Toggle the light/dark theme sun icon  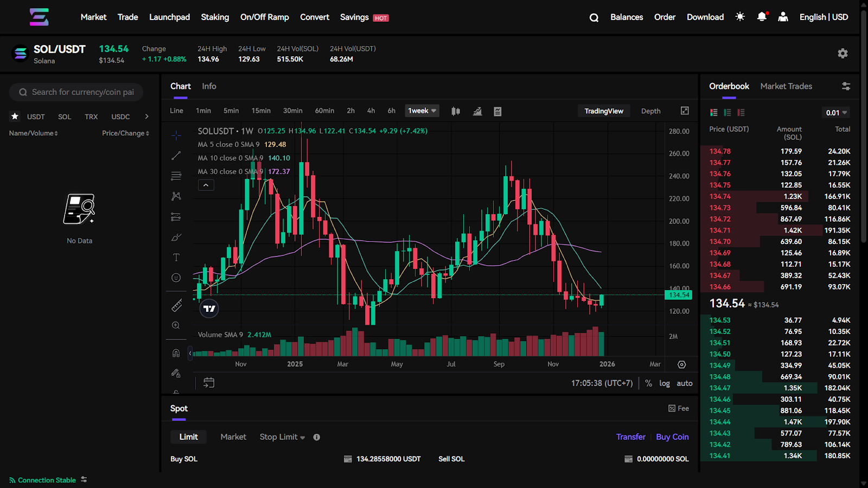[740, 17]
